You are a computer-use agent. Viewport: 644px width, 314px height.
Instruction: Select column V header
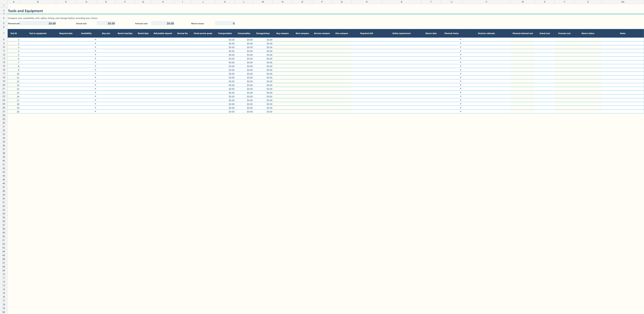point(486,2)
